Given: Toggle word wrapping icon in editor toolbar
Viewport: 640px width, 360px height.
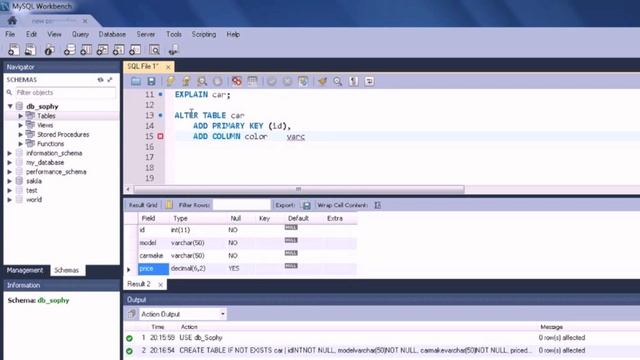Looking at the screenshot, I should 369,81.
